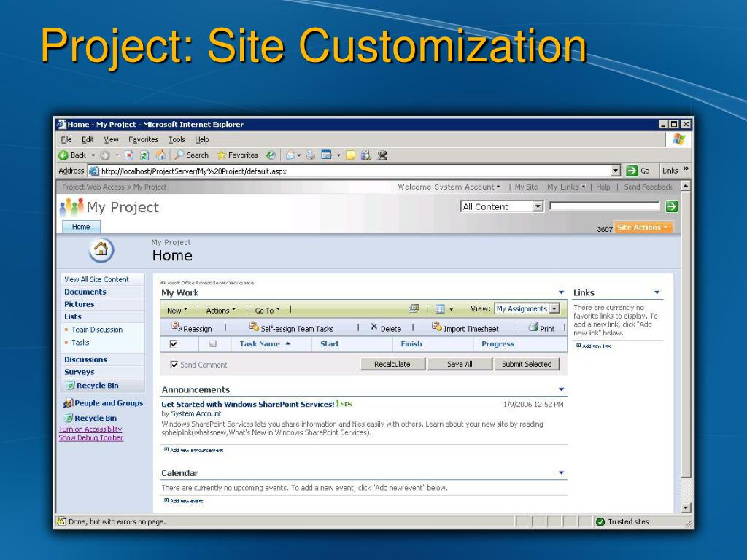Select the Home tab
The image size is (747, 560).
[x=80, y=227]
